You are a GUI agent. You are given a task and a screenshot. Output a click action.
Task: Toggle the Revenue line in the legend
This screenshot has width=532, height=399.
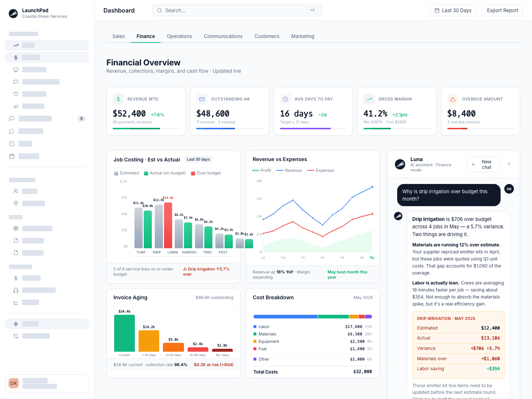tap(289, 170)
